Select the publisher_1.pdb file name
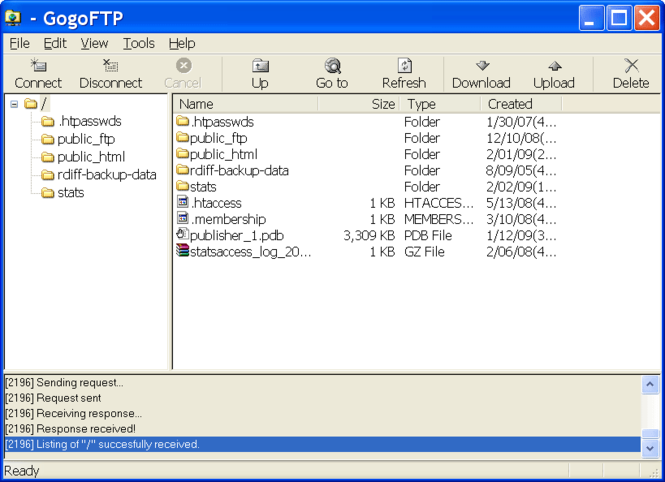665x482 pixels. pyautogui.click(x=237, y=236)
